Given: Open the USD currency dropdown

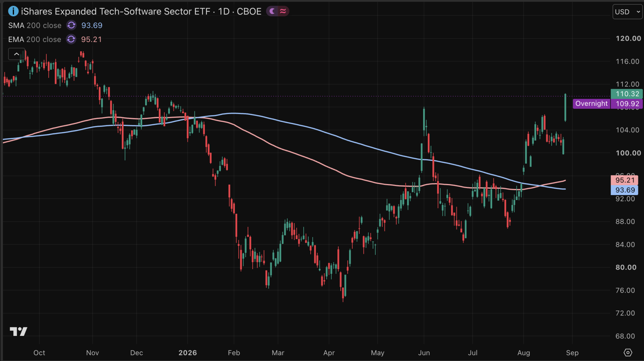Looking at the screenshot, I should 628,12.
